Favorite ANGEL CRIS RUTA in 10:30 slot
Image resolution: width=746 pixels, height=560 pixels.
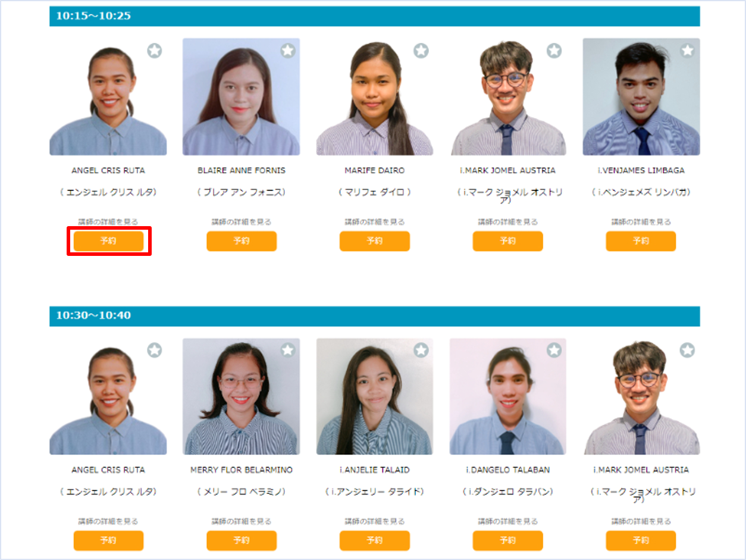[x=155, y=350]
